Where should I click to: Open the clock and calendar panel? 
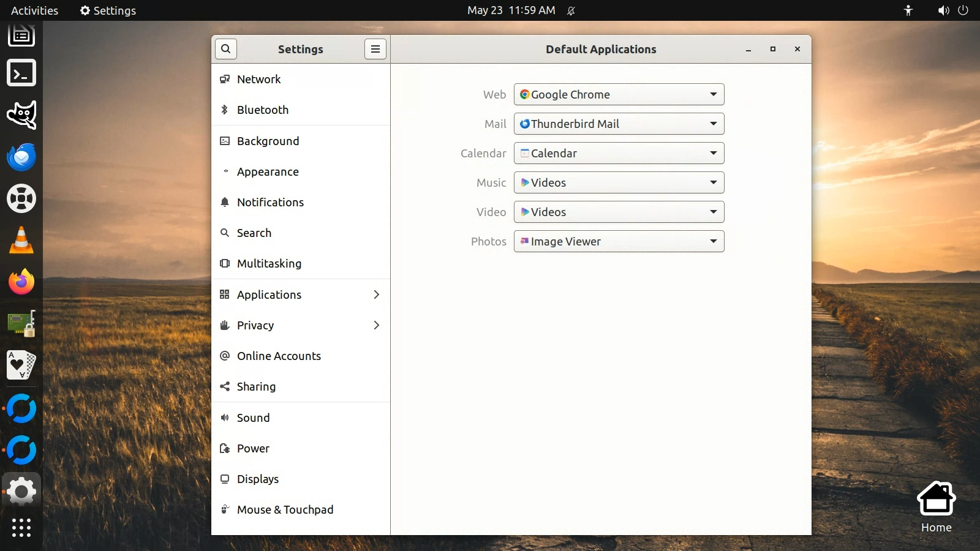click(511, 10)
